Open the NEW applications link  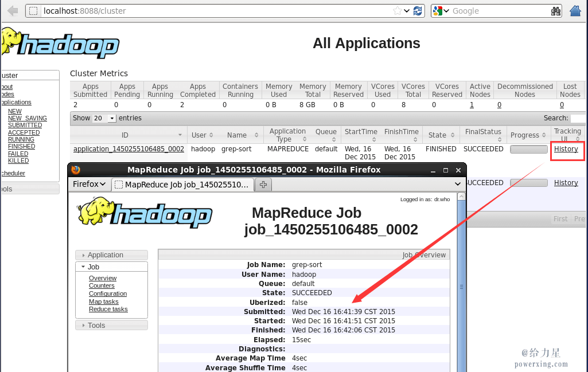click(14, 111)
